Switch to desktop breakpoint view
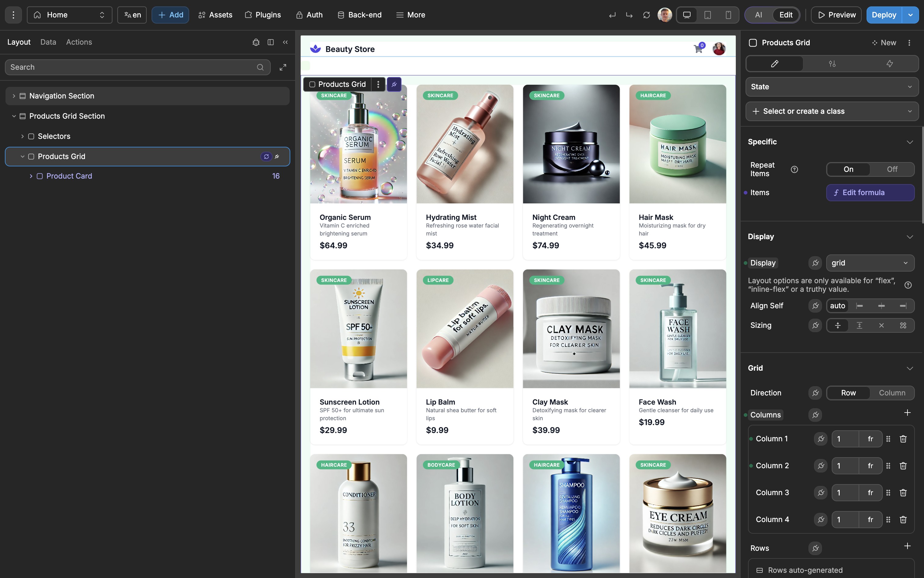This screenshot has width=924, height=578. coord(687,15)
